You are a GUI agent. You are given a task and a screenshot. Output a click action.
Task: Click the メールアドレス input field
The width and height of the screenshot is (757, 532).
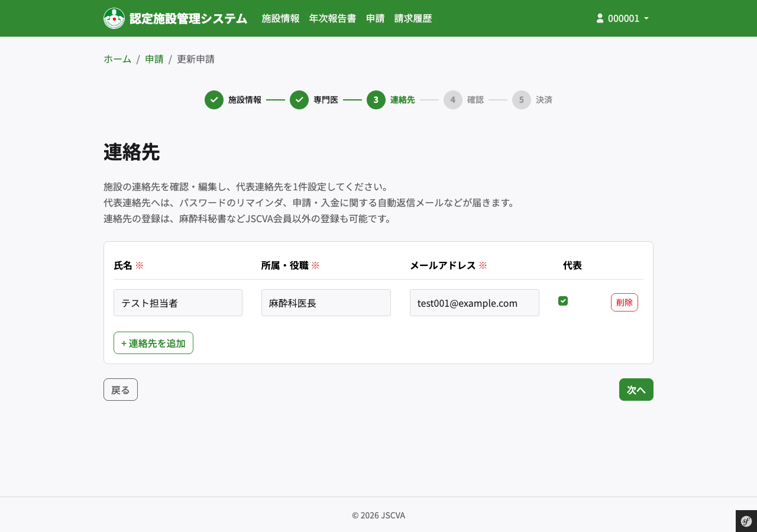coord(474,303)
